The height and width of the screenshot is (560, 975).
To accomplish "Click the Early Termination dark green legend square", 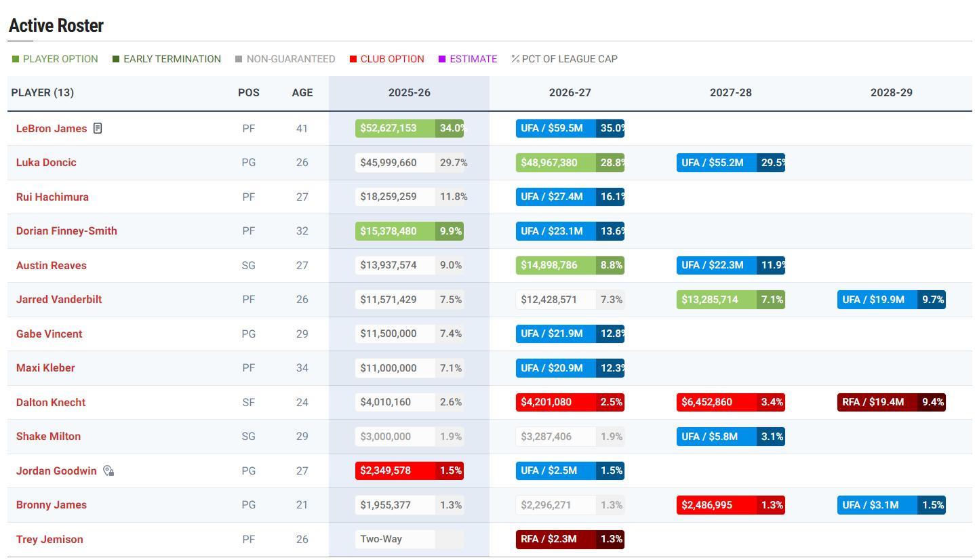I will pos(116,60).
